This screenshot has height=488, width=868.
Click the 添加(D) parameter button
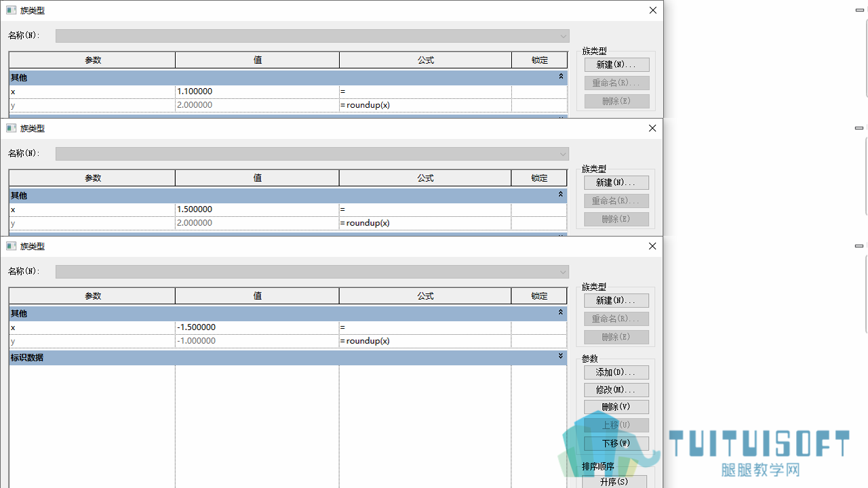[x=616, y=373]
